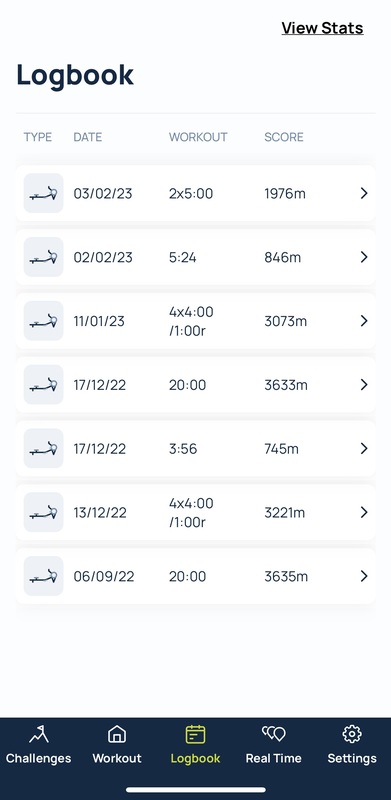Tap the Workout house icon
The image size is (391, 800).
(117, 734)
